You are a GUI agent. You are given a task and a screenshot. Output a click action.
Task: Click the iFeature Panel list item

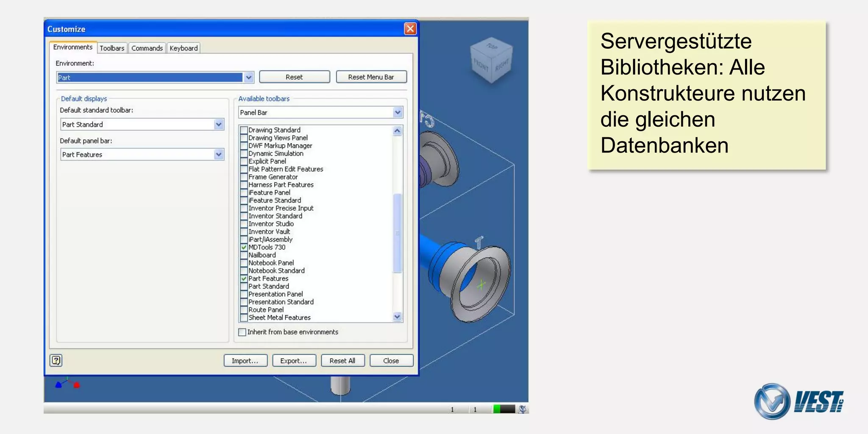point(270,192)
